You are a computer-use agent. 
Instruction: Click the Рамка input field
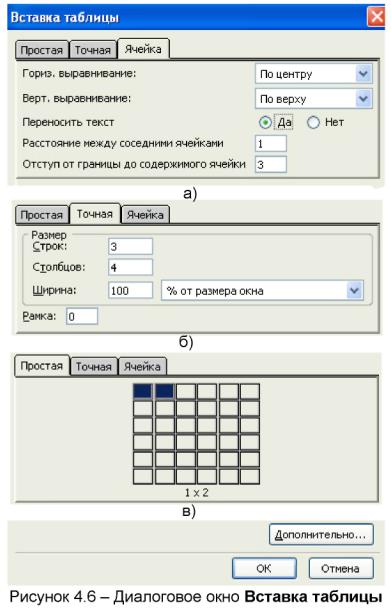pyautogui.click(x=82, y=316)
